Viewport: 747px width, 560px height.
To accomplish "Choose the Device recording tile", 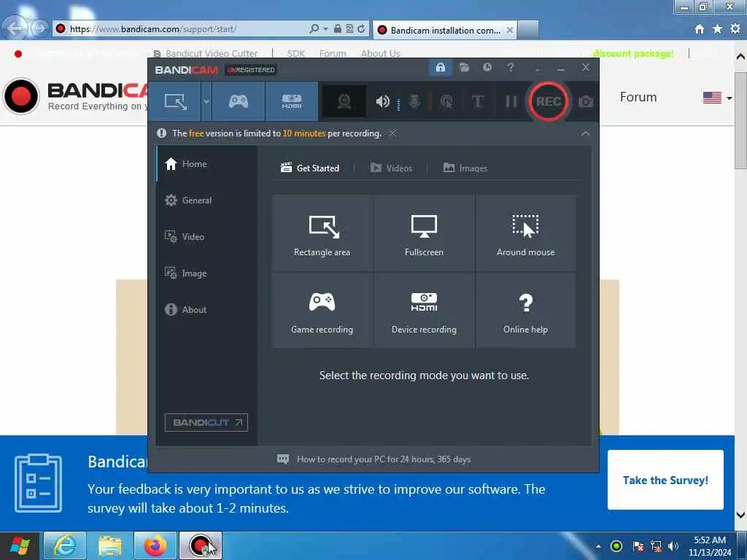I will click(x=424, y=311).
